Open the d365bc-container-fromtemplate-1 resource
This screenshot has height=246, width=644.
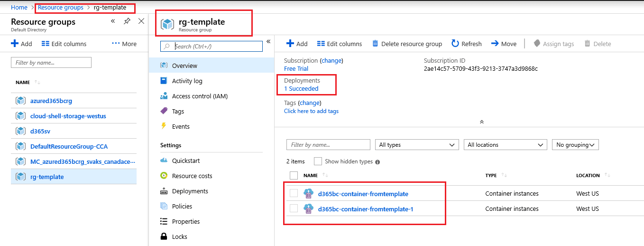coord(366,209)
